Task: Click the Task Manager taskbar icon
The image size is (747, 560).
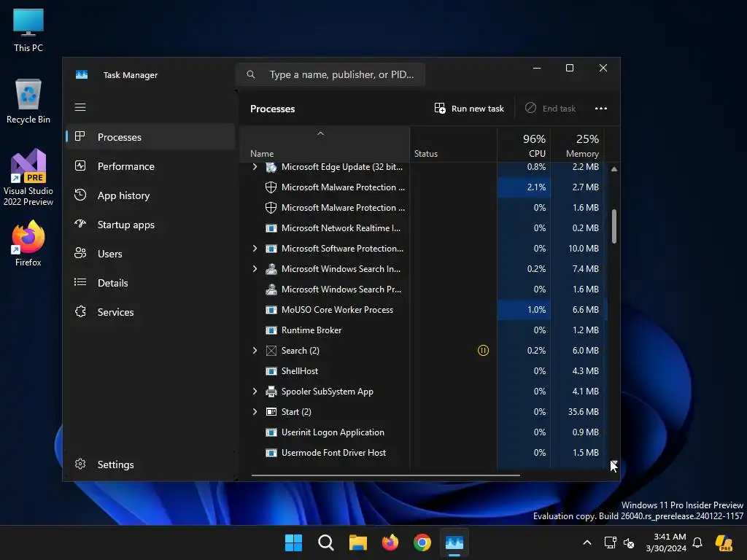Action: coord(454,542)
